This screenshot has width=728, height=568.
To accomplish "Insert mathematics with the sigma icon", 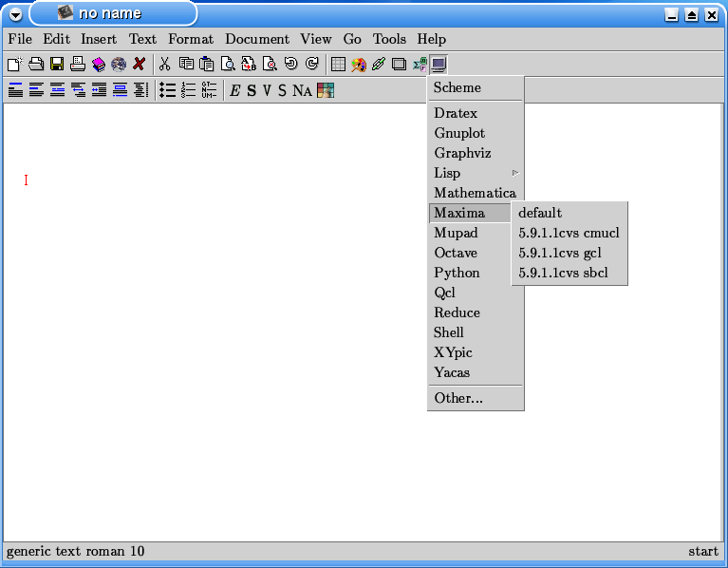I will (420, 64).
